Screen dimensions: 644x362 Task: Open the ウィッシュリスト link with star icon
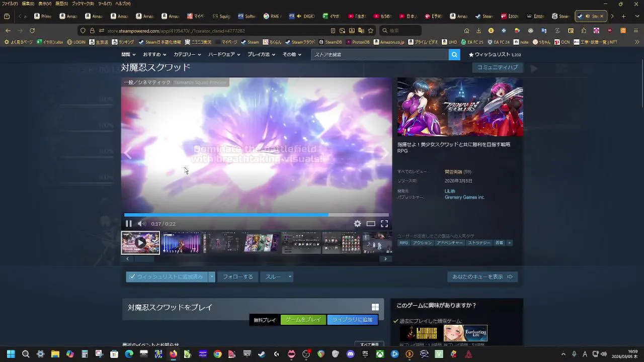[495, 54]
